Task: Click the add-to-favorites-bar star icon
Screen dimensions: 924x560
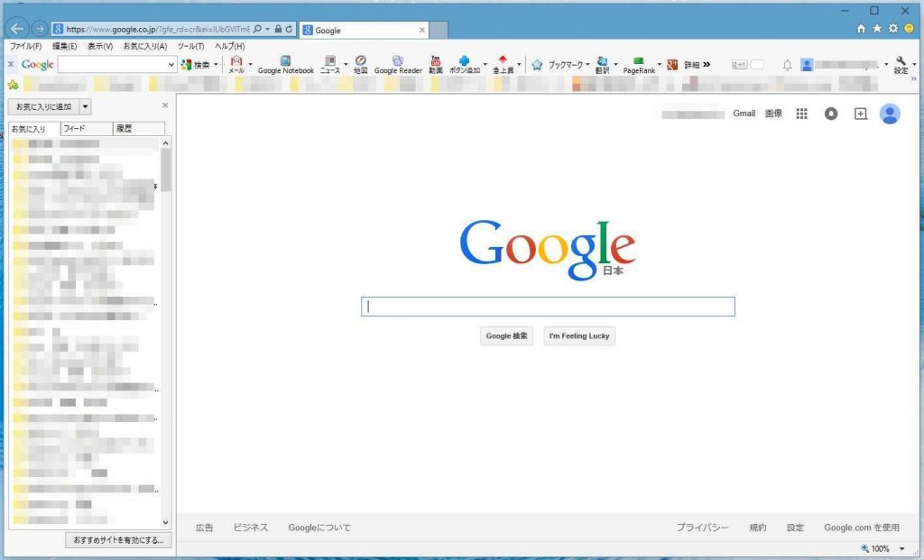Action: click(x=13, y=85)
